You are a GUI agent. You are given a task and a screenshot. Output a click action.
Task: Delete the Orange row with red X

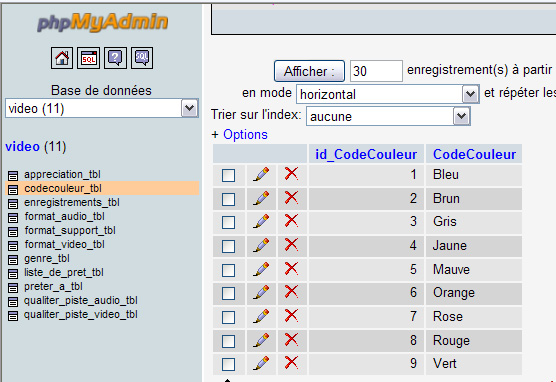point(291,292)
